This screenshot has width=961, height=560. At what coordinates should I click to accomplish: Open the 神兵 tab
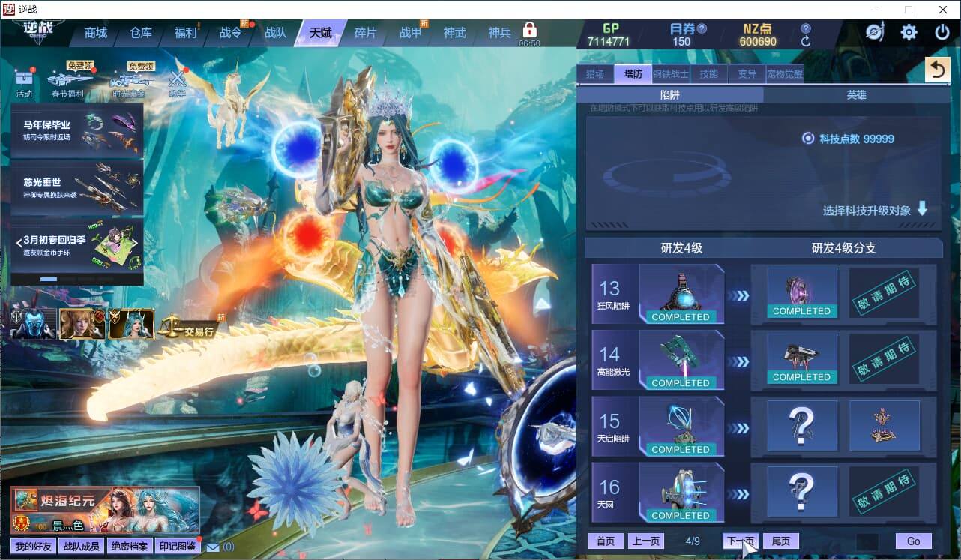[x=500, y=33]
